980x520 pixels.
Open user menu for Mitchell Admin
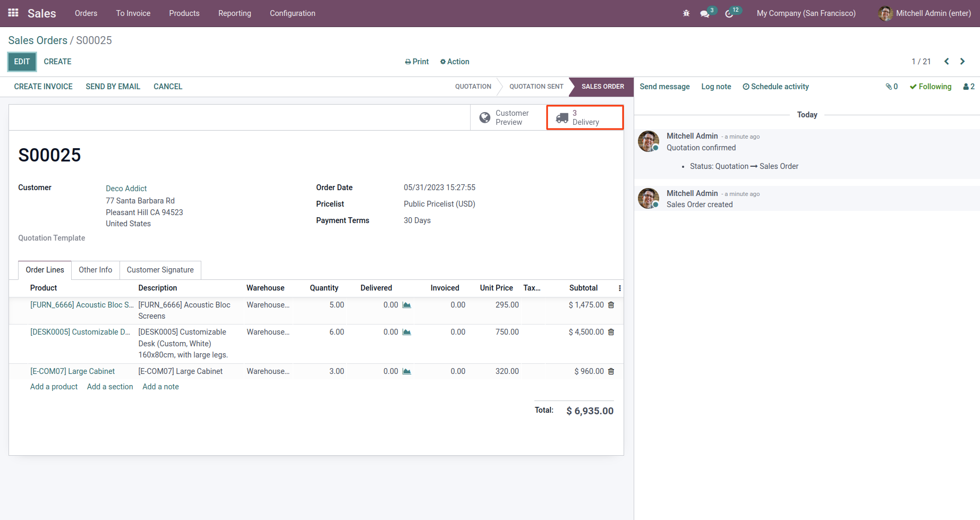pyautogui.click(x=924, y=13)
